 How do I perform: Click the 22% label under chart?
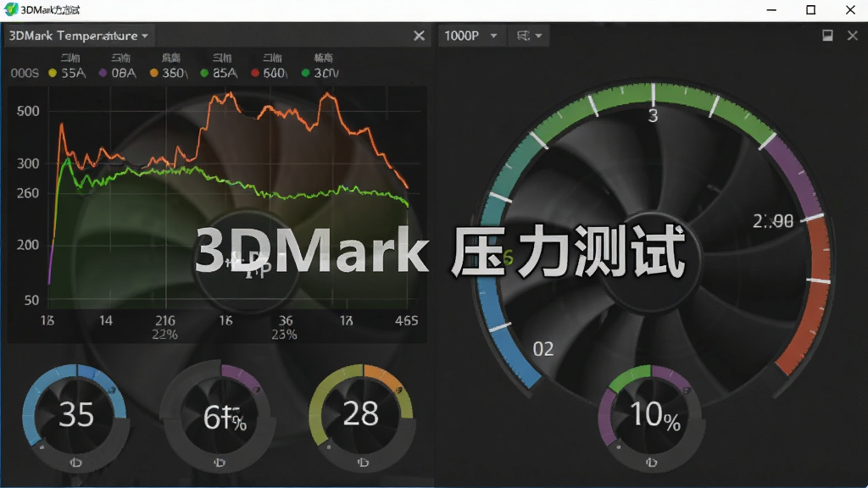point(165,334)
